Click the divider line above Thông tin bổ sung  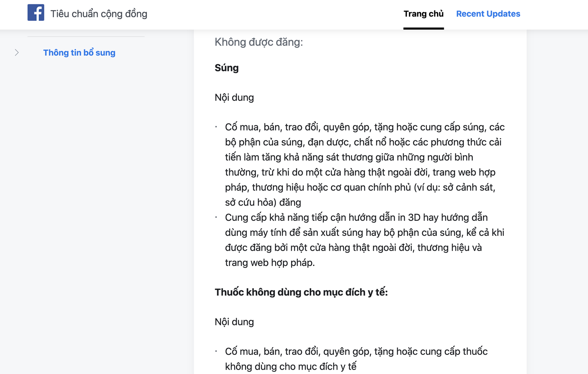tap(86, 37)
